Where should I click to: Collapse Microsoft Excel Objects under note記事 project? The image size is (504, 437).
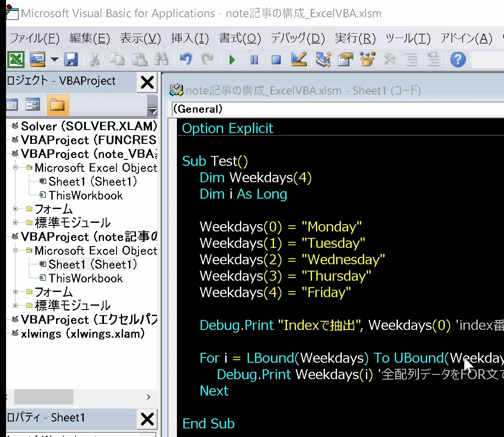pyautogui.click(x=15, y=250)
